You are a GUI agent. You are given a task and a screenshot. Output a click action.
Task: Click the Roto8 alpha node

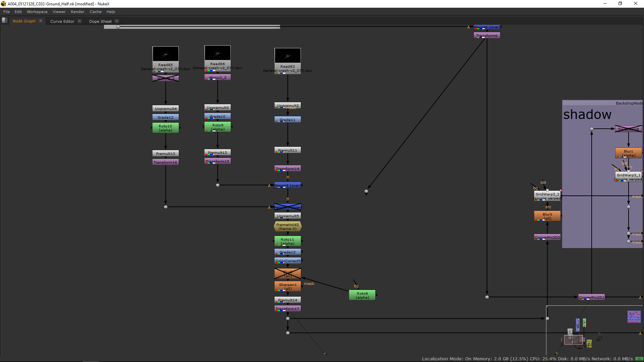(362, 295)
